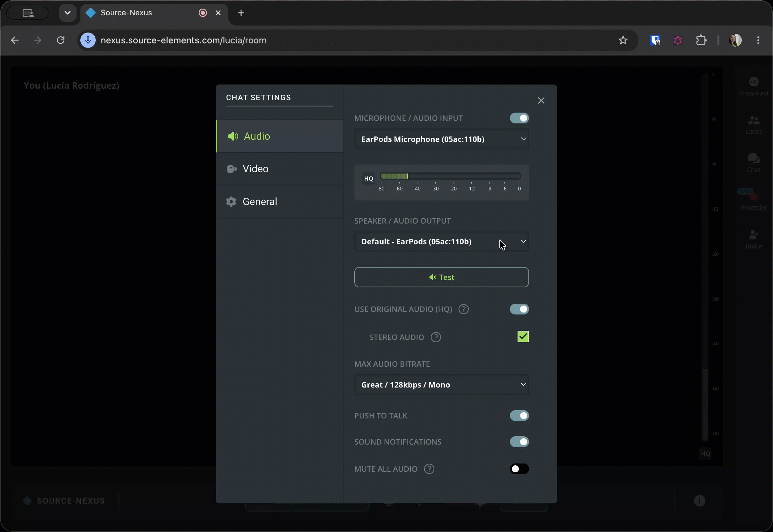Click the browser back arrow
773x532 pixels.
pos(15,40)
